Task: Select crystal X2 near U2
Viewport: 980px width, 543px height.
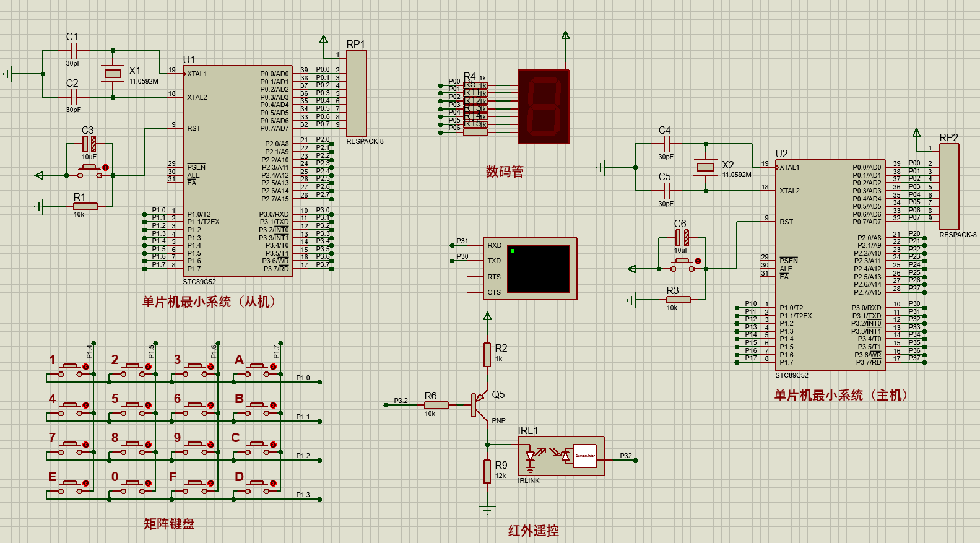Action: (706, 167)
